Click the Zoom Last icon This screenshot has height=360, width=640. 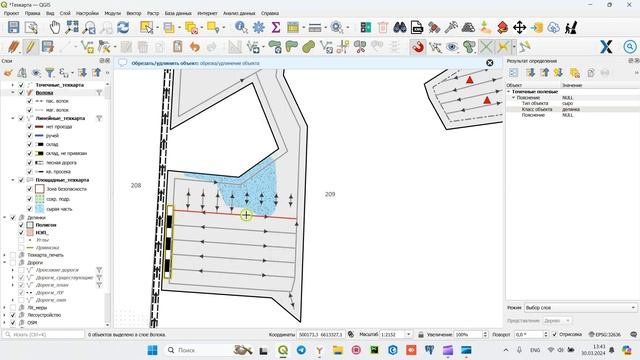tap(89, 27)
